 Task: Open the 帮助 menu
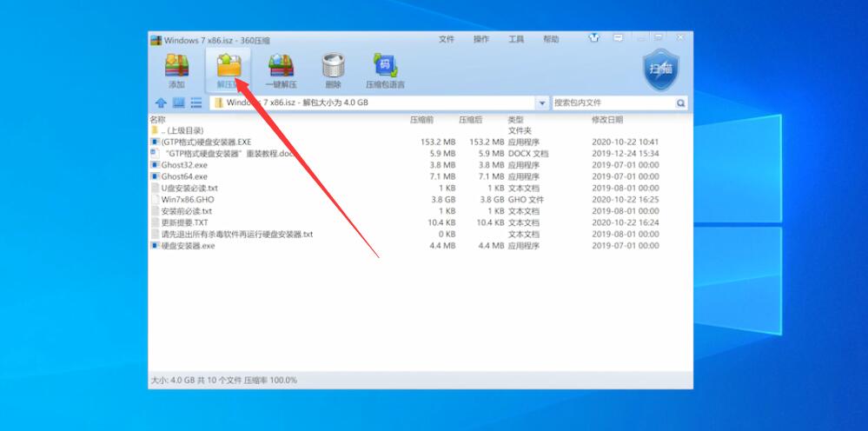click(551, 39)
